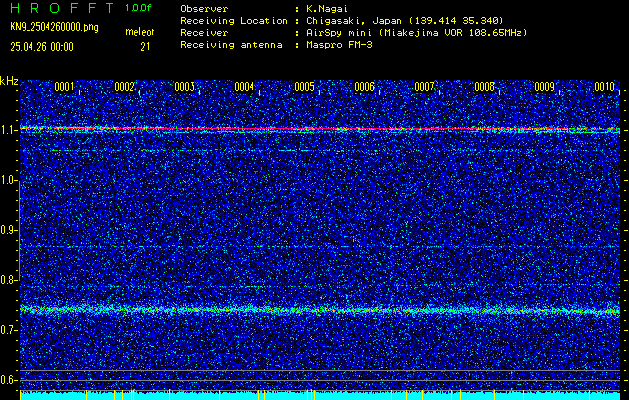Click the meteor count label
Image resolution: width=629 pixels, height=400 pixels.
tap(140, 32)
